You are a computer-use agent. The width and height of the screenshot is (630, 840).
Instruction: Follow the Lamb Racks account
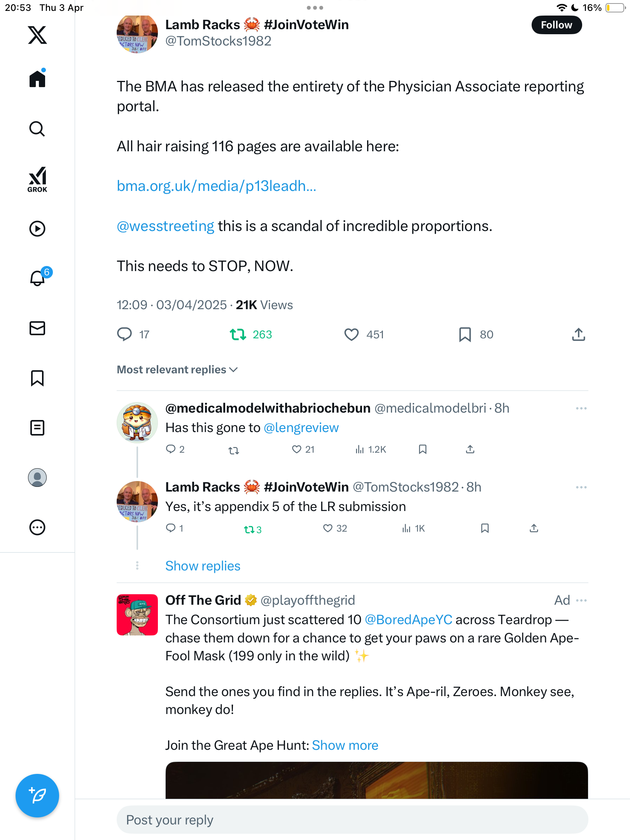[556, 25]
